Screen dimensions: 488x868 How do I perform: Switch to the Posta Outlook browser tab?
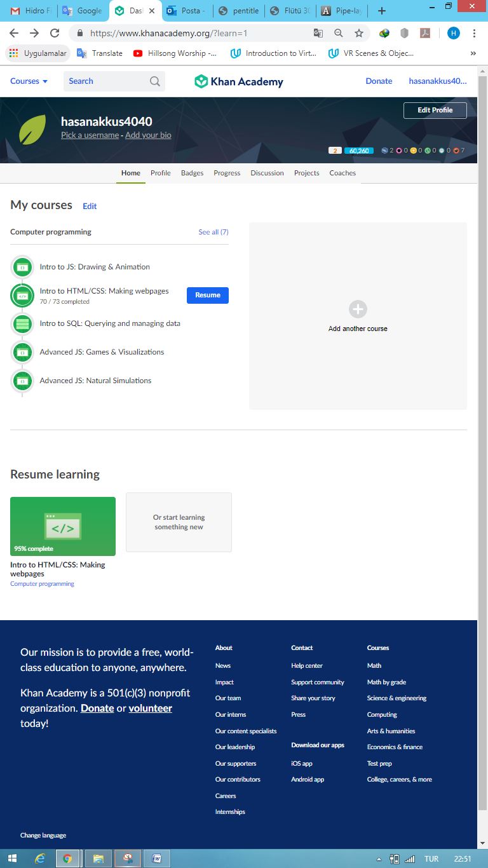[187, 11]
